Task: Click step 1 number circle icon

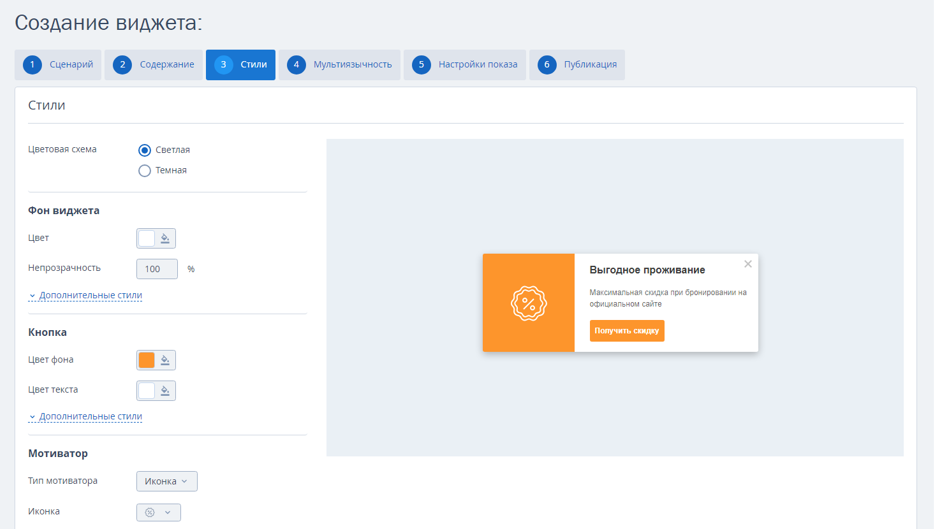Action: click(32, 64)
